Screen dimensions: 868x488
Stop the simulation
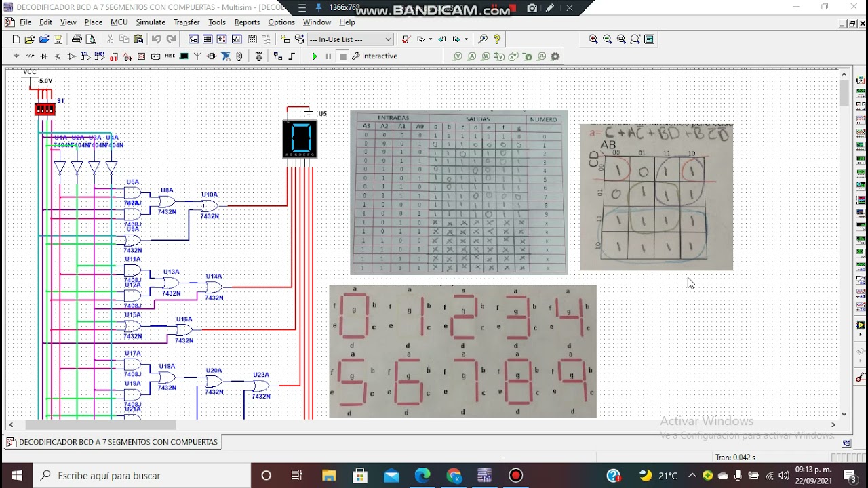[x=343, y=56]
